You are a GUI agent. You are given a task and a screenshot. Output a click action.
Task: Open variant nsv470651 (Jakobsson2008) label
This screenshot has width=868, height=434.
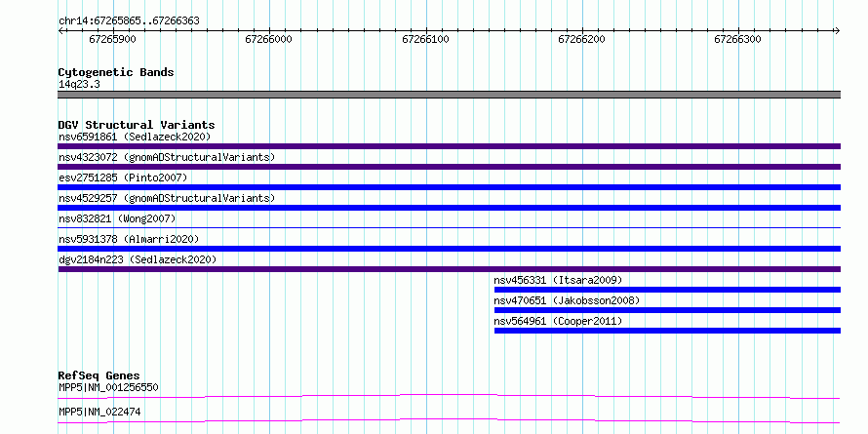click(567, 300)
